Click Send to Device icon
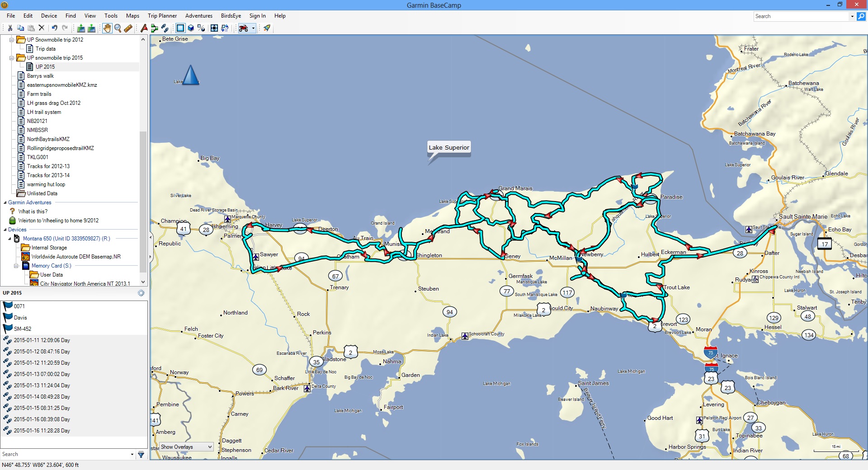The width and height of the screenshot is (868, 470). (x=81, y=28)
